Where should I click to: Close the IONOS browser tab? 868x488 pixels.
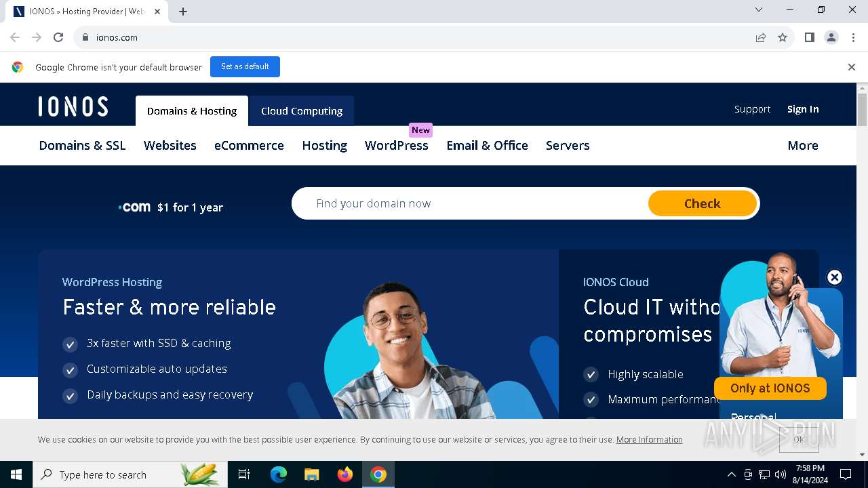click(x=158, y=12)
